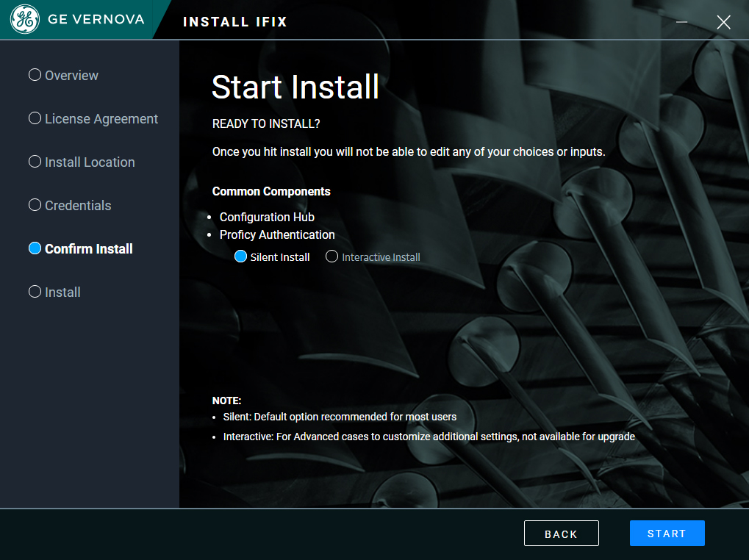Viewport: 749px width, 560px height.
Task: Click the 'Proficy Authentication' list item
Action: tap(277, 235)
